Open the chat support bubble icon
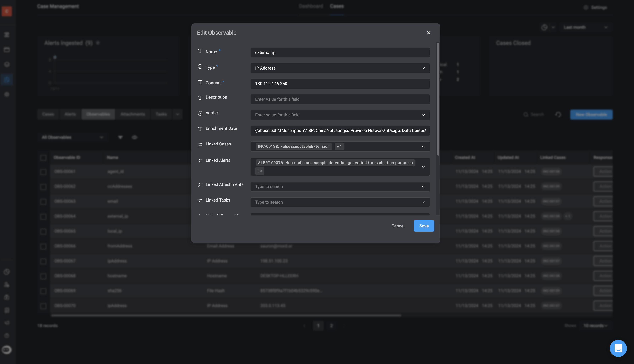 pos(618,348)
